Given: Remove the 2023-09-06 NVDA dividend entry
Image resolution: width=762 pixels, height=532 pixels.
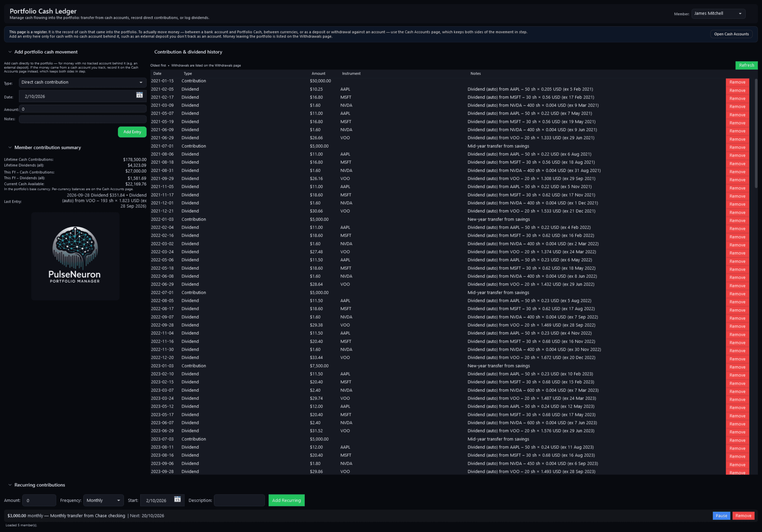Looking at the screenshot, I should tap(737, 465).
